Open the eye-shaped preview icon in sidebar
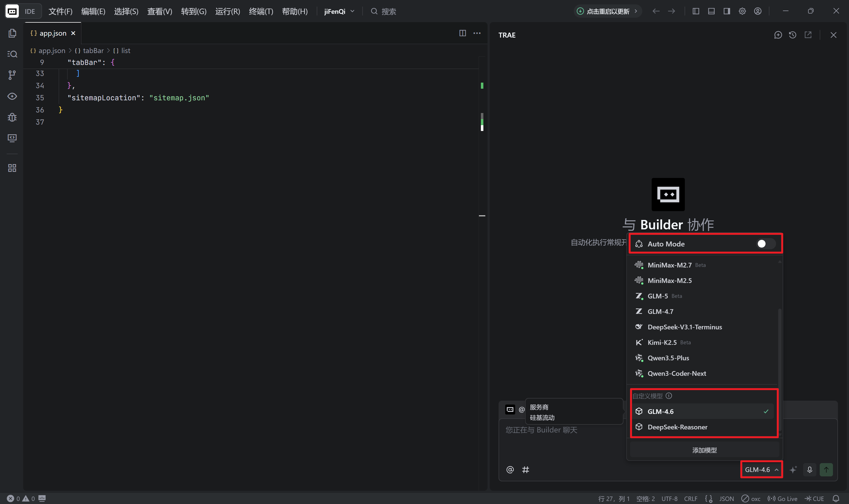Screen dimensions: 849x504 (x=12, y=96)
